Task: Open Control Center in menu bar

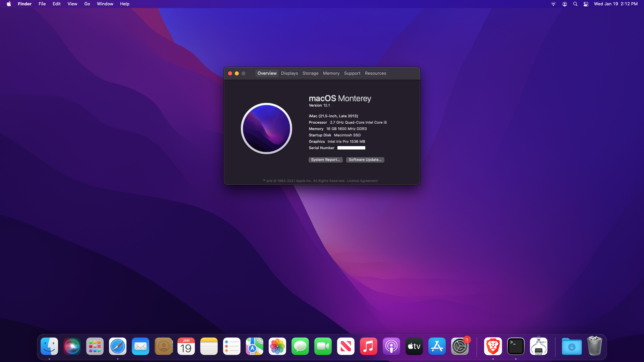Action: coord(586,4)
